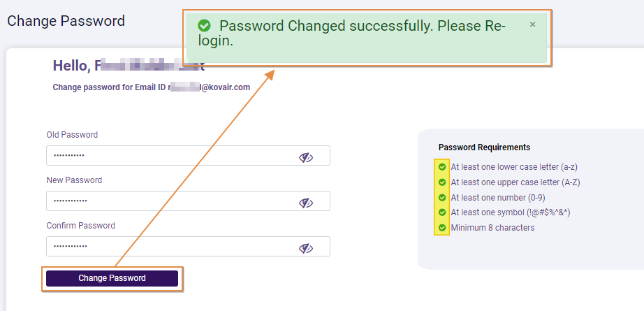Screen dimensions: 644x311
Task: Dismiss the password changed notification
Action: tap(532, 24)
